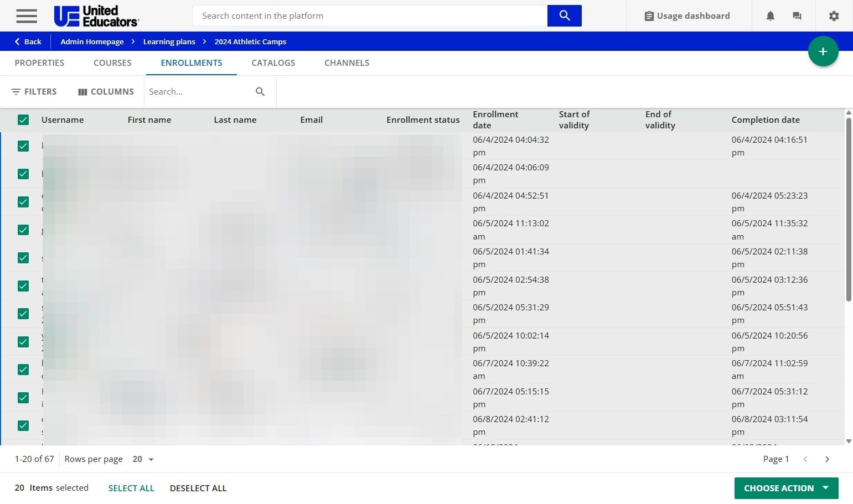Open notifications bell icon
The image size is (853, 504).
770,16
